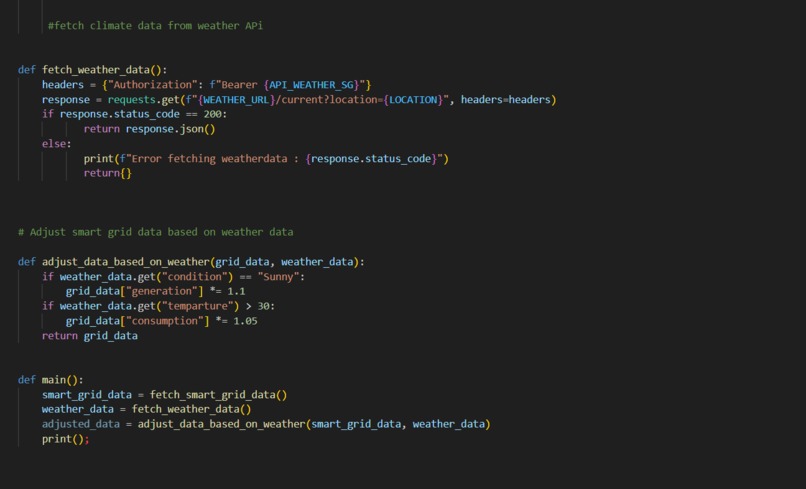Screen dimensions: 806x489
Task: Click the "consumption" dictionary key
Action: [164, 321]
